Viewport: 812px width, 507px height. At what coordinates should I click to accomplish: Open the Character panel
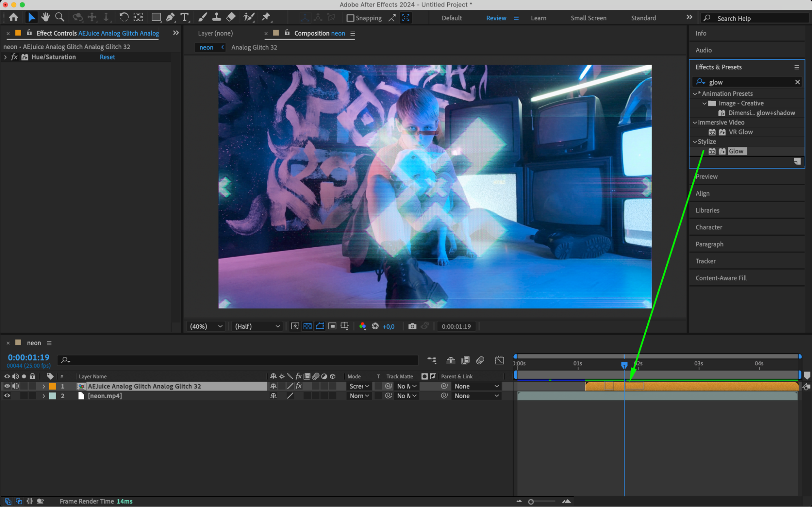pos(708,227)
